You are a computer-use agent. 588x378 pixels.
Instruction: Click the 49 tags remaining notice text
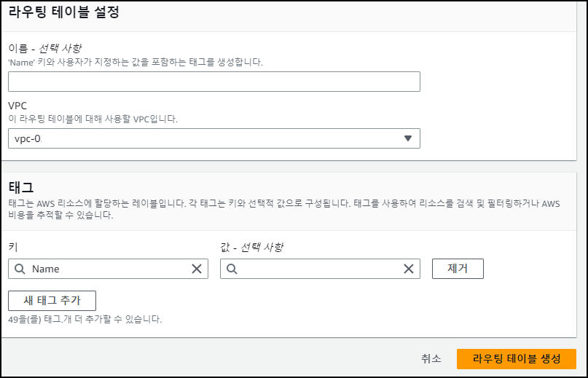[x=85, y=320]
